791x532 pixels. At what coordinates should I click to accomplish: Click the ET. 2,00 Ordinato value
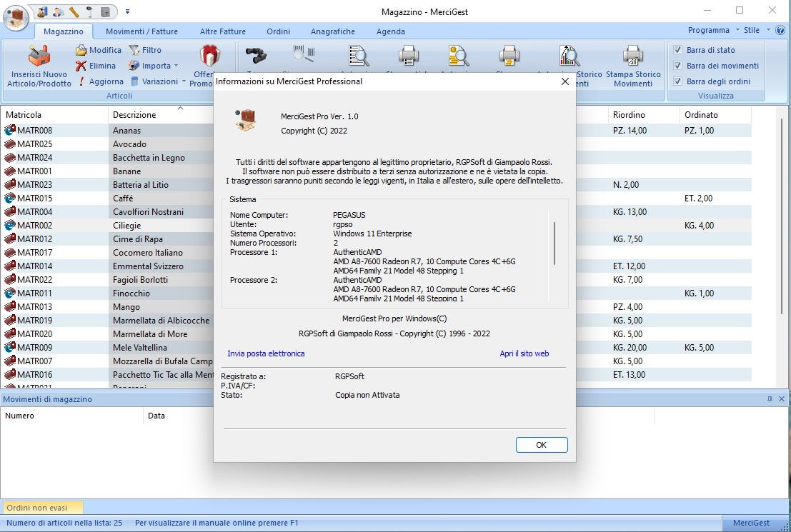[x=698, y=199]
